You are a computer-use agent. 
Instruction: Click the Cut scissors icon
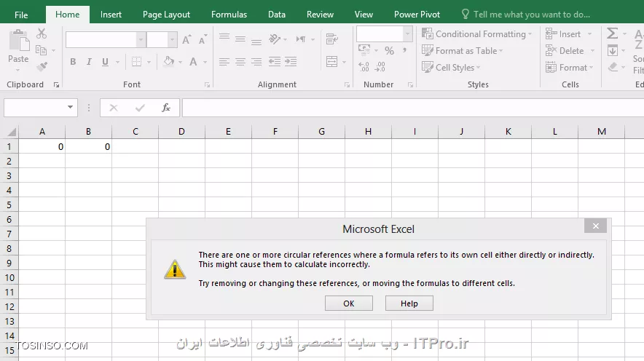point(42,33)
